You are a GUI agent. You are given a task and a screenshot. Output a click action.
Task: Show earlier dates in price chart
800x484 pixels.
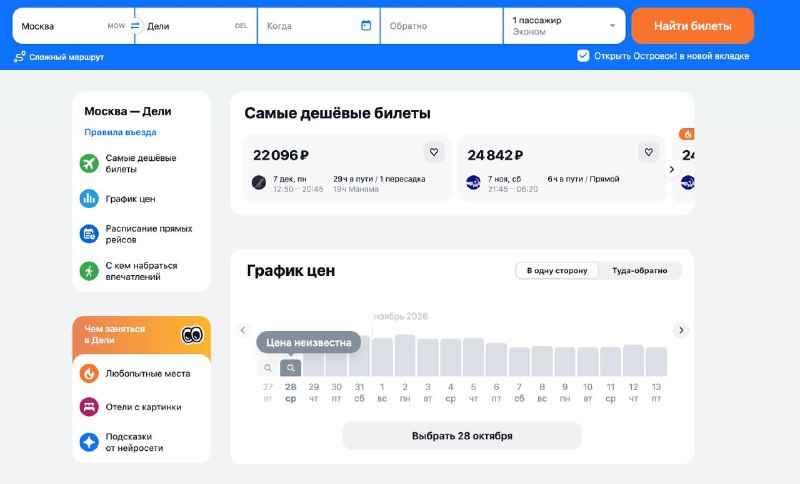point(243,330)
